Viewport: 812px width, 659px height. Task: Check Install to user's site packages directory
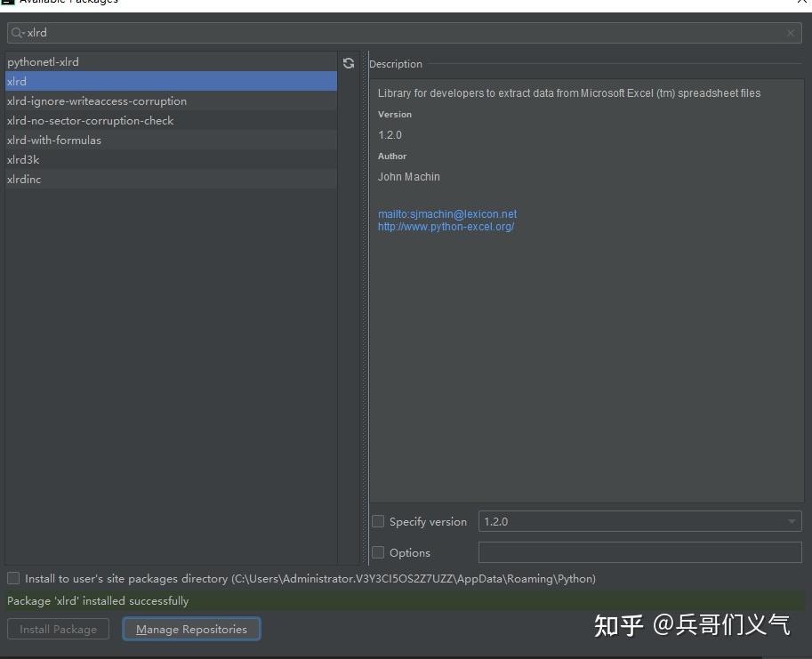pyautogui.click(x=13, y=578)
